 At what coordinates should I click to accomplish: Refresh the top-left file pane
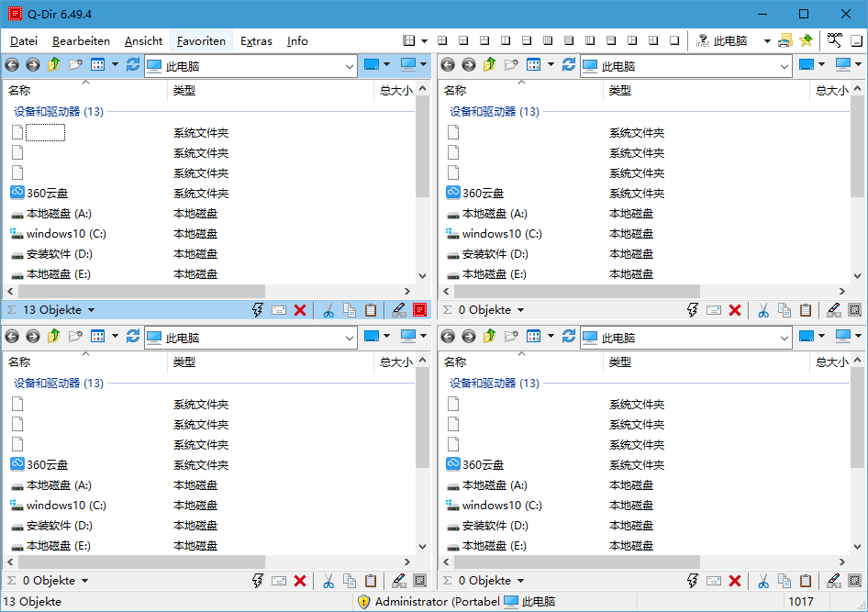(x=133, y=64)
